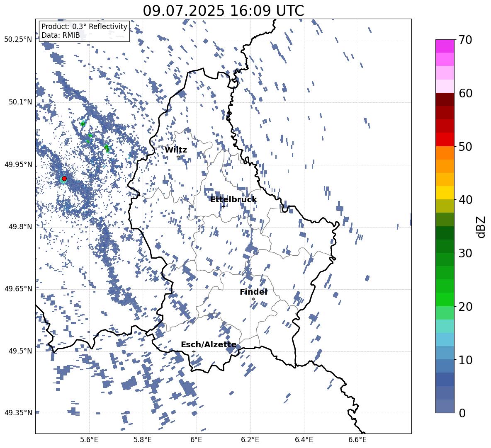Click the magenta top colorbar segment
Screen dimensions: 491x448
click(445, 46)
